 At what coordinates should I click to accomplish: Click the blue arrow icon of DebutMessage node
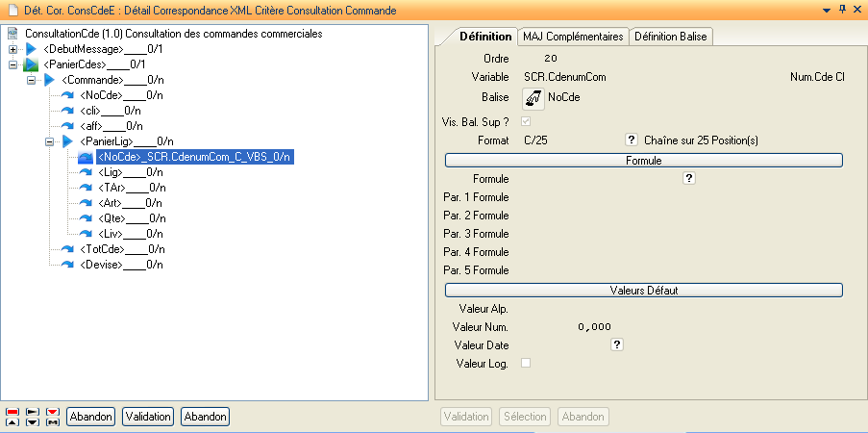(x=31, y=49)
